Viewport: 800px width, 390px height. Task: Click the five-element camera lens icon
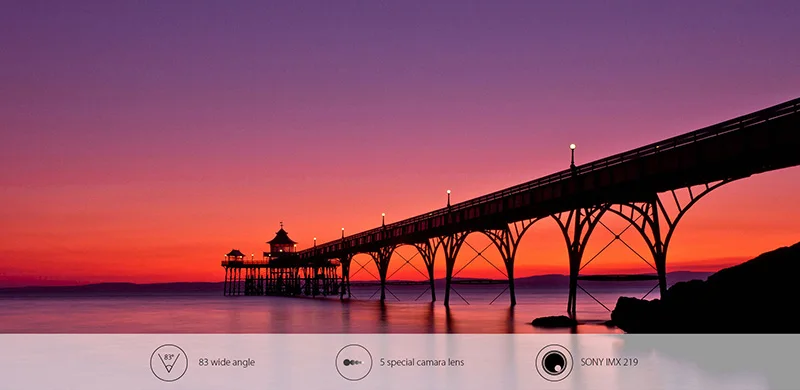[x=354, y=362]
